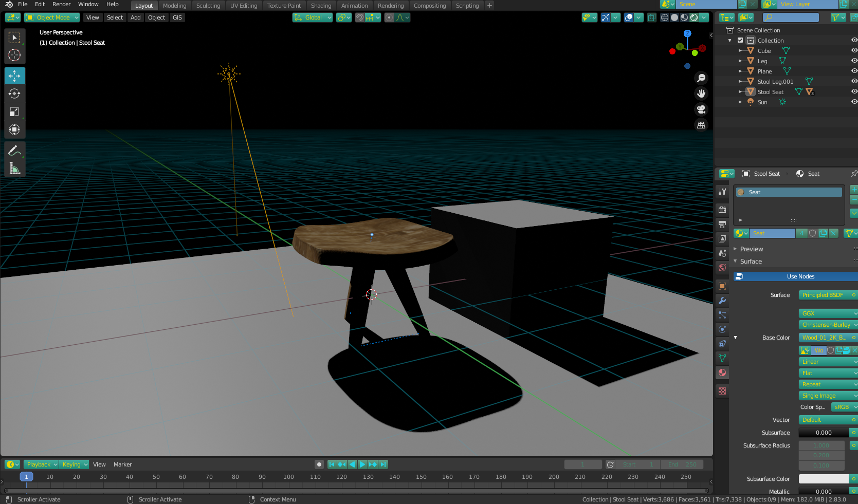This screenshot has width=858, height=504.
Task: Click the zoom magnifier viewport gizmo
Action: pyautogui.click(x=701, y=78)
